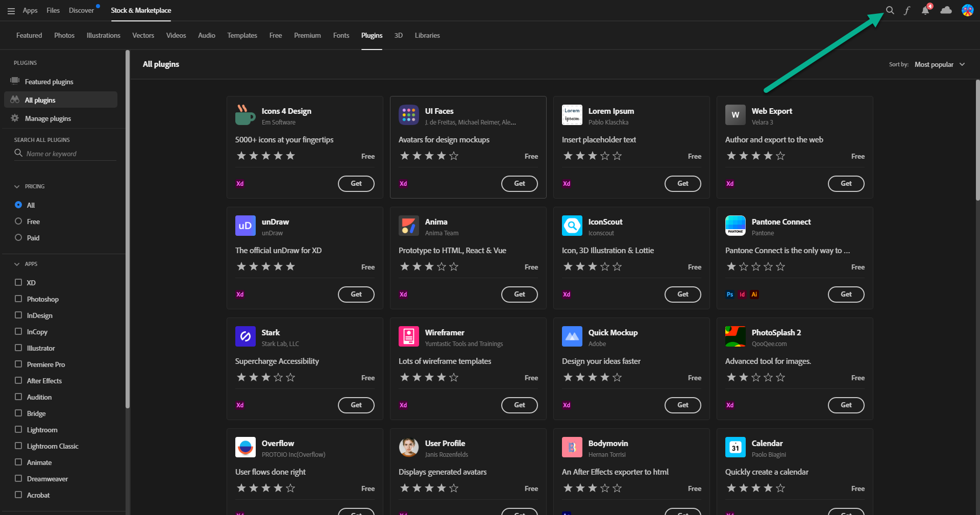Select the Free pricing radio button

point(18,221)
